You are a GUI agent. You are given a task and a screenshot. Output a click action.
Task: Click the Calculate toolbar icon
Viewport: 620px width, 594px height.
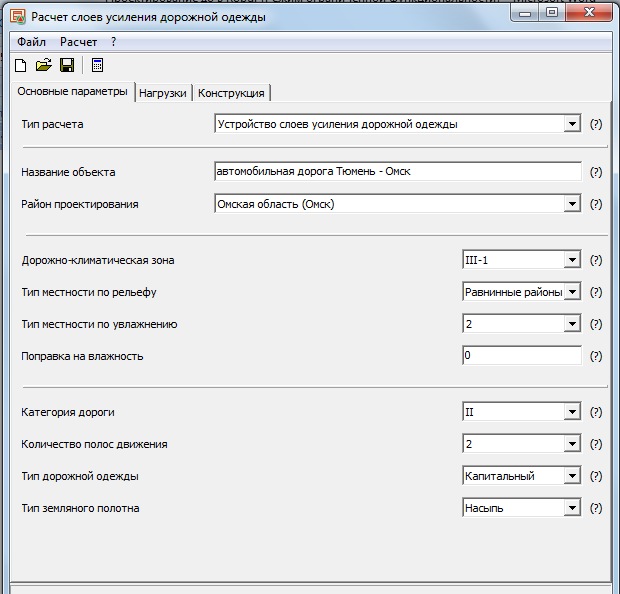tap(97, 65)
